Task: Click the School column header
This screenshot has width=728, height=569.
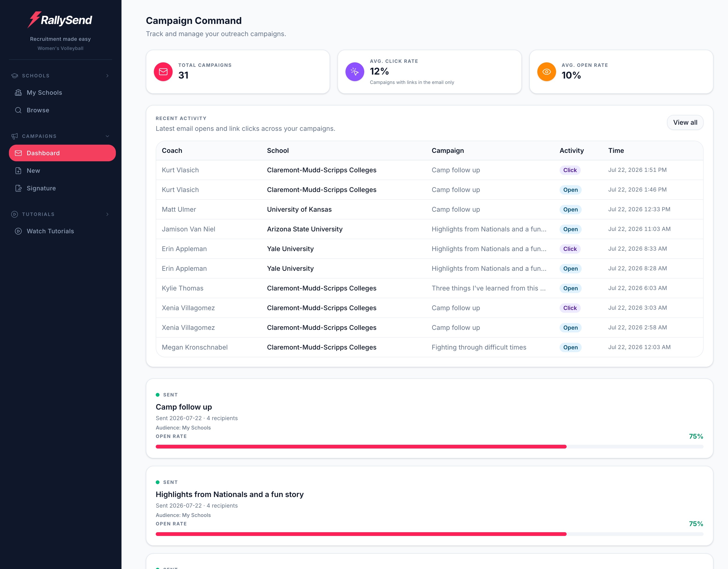Action: click(278, 151)
